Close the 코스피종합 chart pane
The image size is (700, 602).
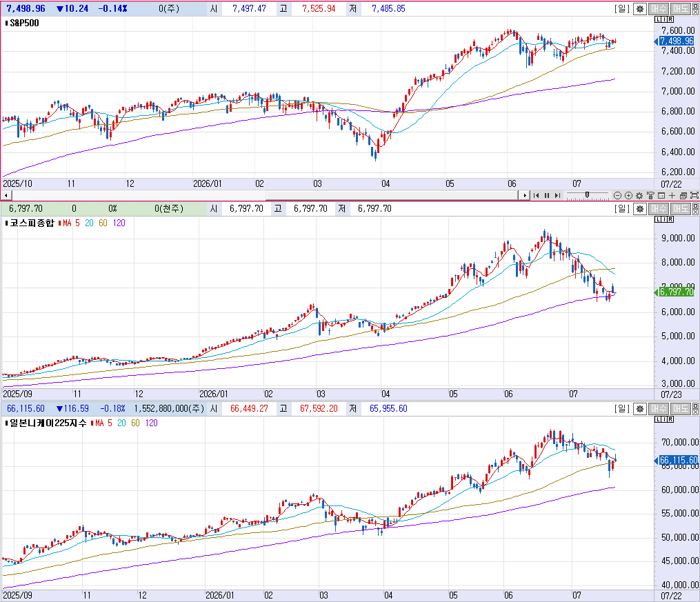pos(696,212)
